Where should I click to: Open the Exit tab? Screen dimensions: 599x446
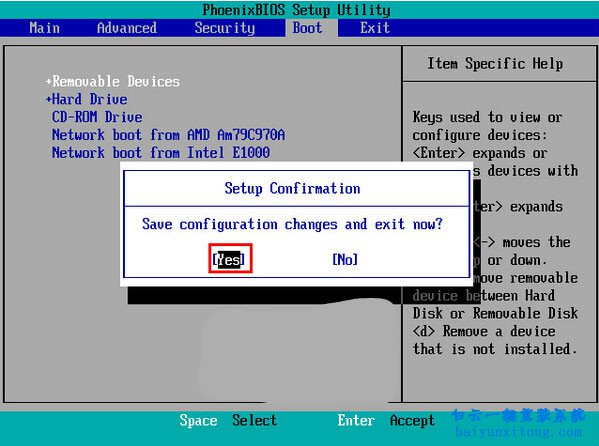pyautogui.click(x=375, y=28)
